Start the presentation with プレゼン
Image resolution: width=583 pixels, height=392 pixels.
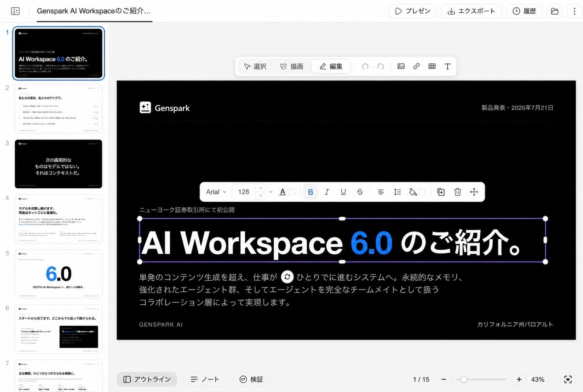coord(412,11)
